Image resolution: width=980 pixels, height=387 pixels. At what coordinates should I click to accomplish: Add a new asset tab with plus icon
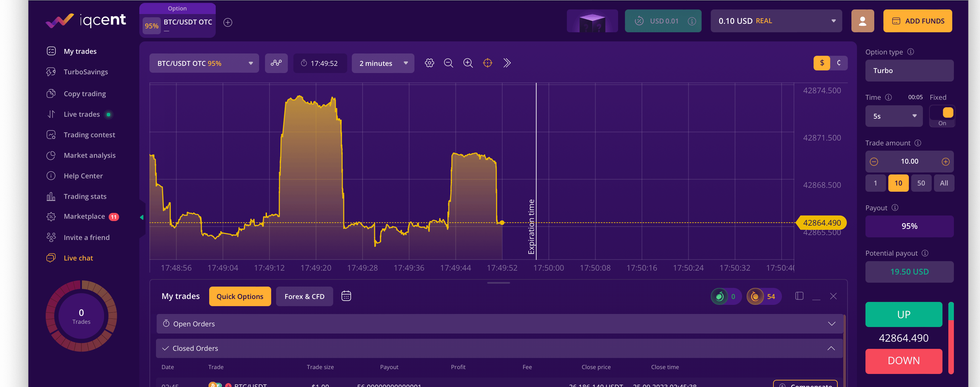[x=227, y=22]
